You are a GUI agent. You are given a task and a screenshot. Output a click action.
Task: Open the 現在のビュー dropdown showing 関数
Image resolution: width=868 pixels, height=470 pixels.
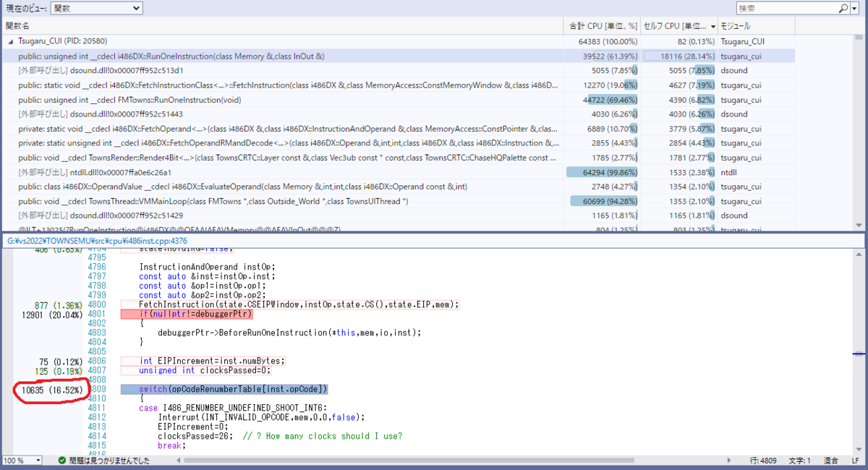click(x=96, y=8)
